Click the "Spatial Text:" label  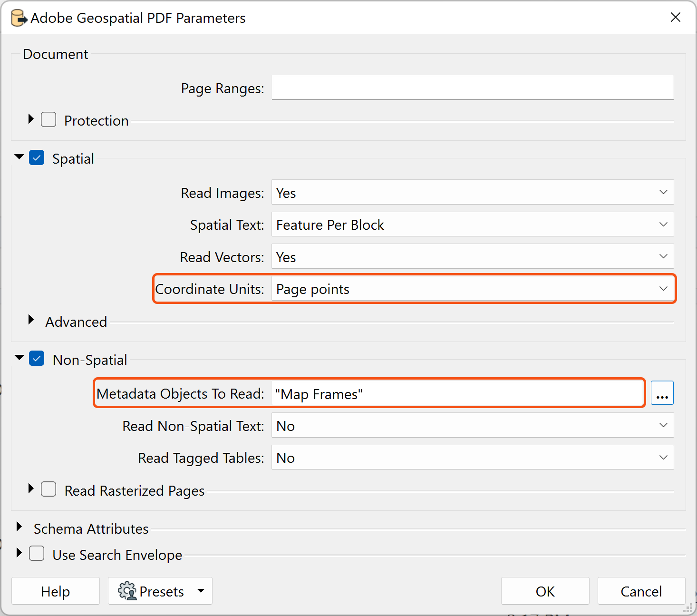(x=227, y=225)
